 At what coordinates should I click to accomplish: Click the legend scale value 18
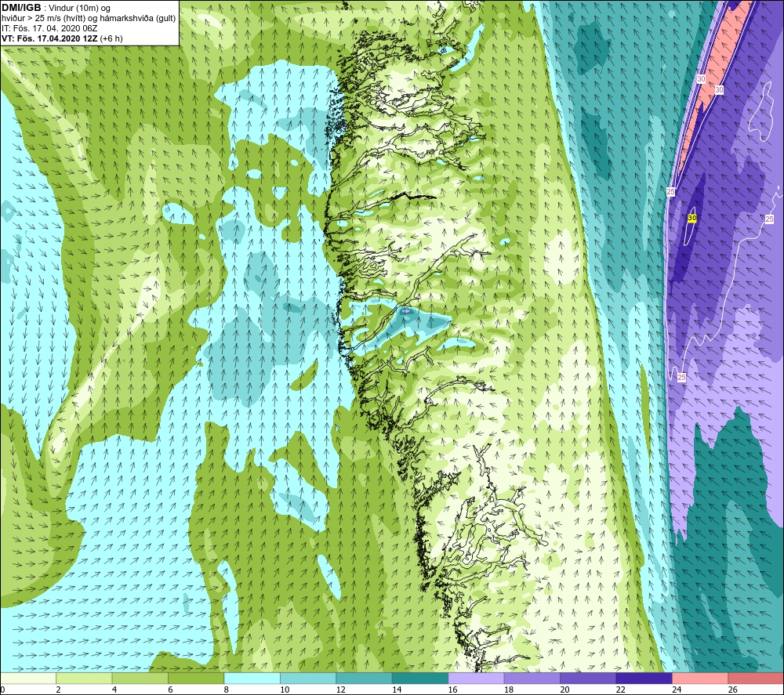509,690
